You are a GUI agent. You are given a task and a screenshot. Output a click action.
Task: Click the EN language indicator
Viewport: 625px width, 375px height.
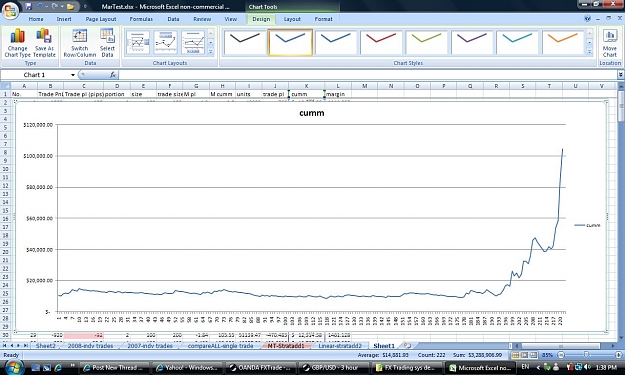pos(525,367)
